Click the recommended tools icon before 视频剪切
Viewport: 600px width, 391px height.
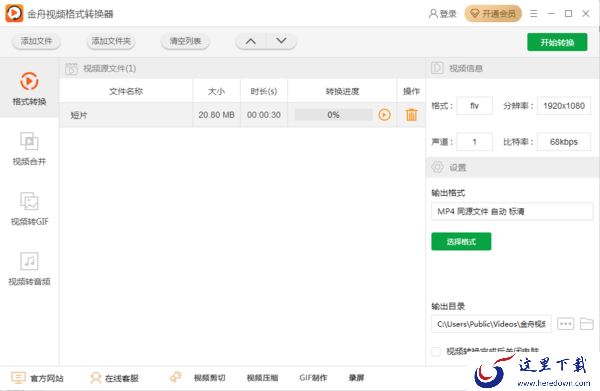click(x=175, y=377)
